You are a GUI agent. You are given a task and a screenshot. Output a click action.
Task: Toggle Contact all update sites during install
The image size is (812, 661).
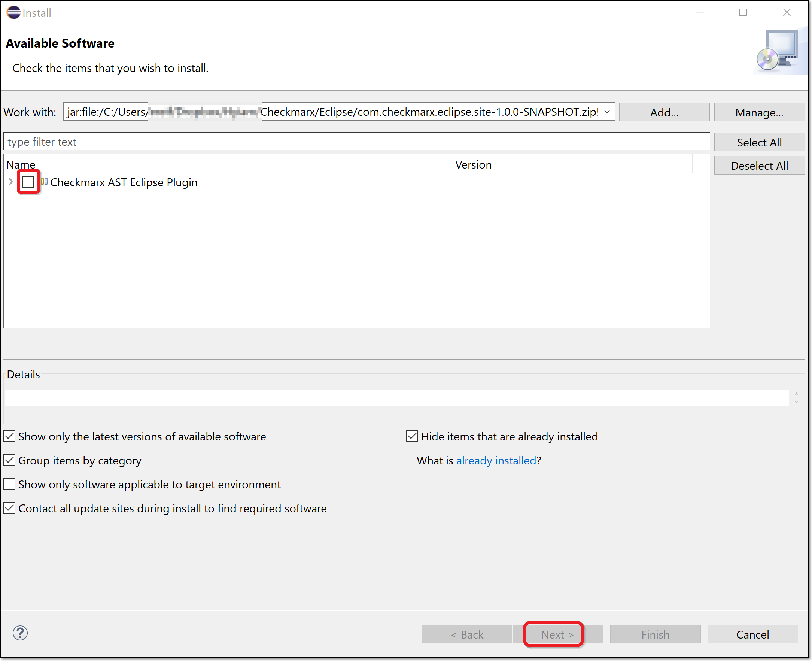[9, 508]
